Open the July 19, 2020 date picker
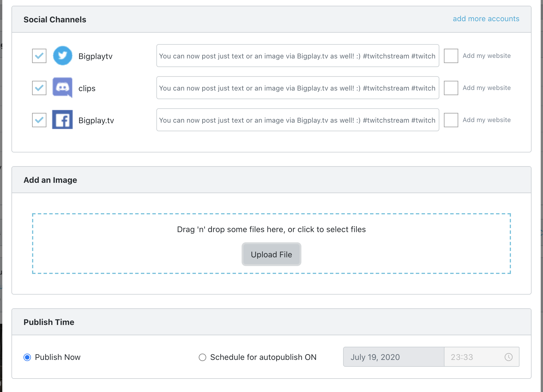Viewport: 543px width, 392px height. [394, 357]
